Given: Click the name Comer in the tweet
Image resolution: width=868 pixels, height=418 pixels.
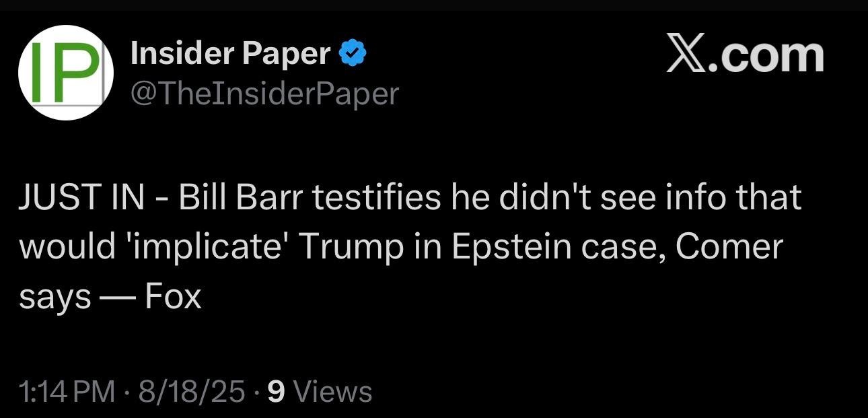Looking at the screenshot, I should click(x=729, y=247).
